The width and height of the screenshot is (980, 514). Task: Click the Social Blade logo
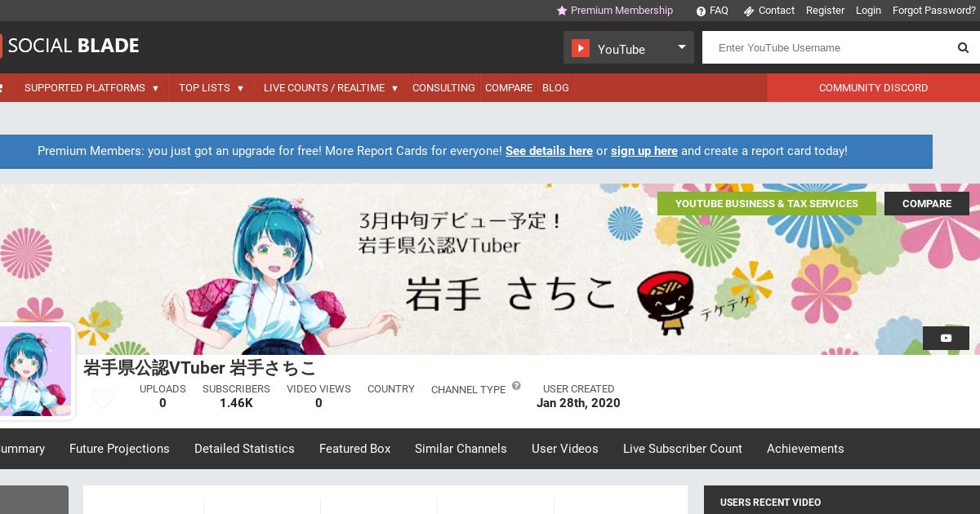point(69,46)
